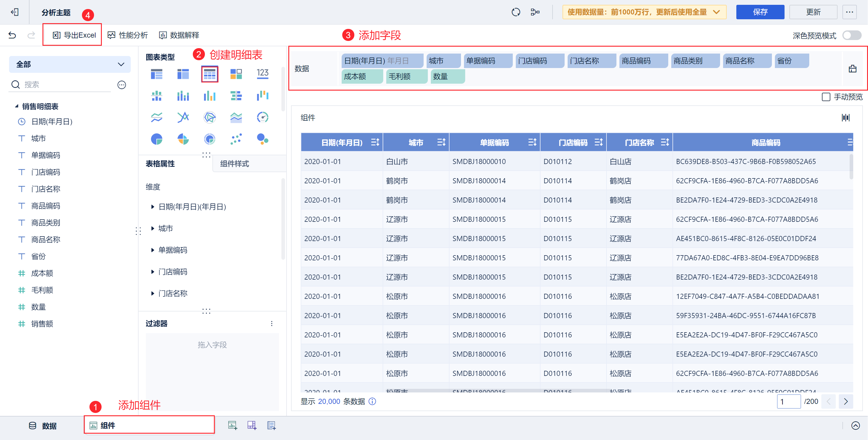Toggle dark preview mode switch

pyautogui.click(x=851, y=35)
